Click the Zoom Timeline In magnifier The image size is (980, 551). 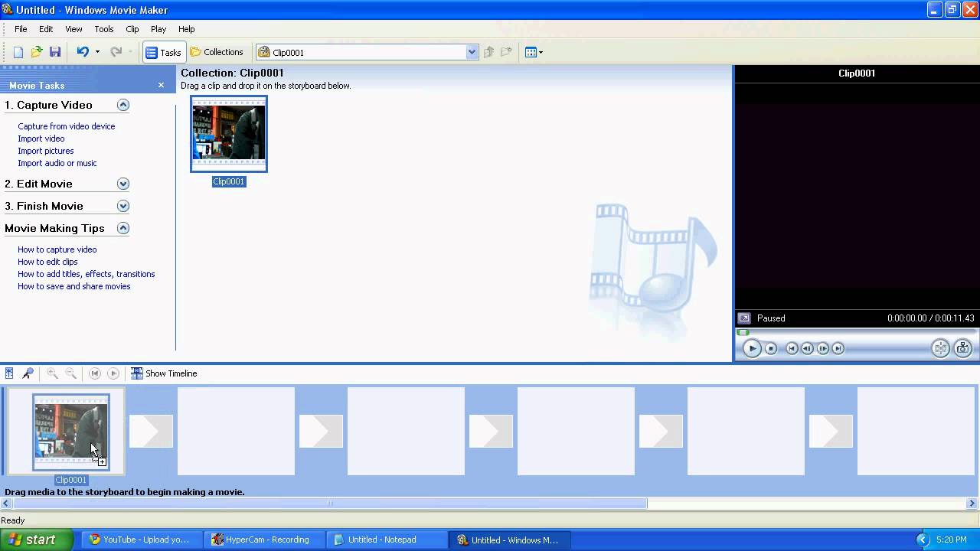pyautogui.click(x=52, y=373)
